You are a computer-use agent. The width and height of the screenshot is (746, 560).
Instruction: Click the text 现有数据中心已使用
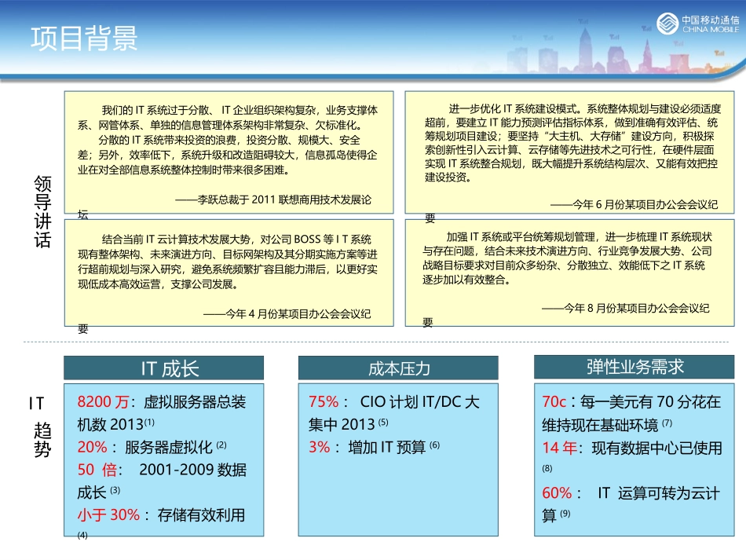coord(657,448)
